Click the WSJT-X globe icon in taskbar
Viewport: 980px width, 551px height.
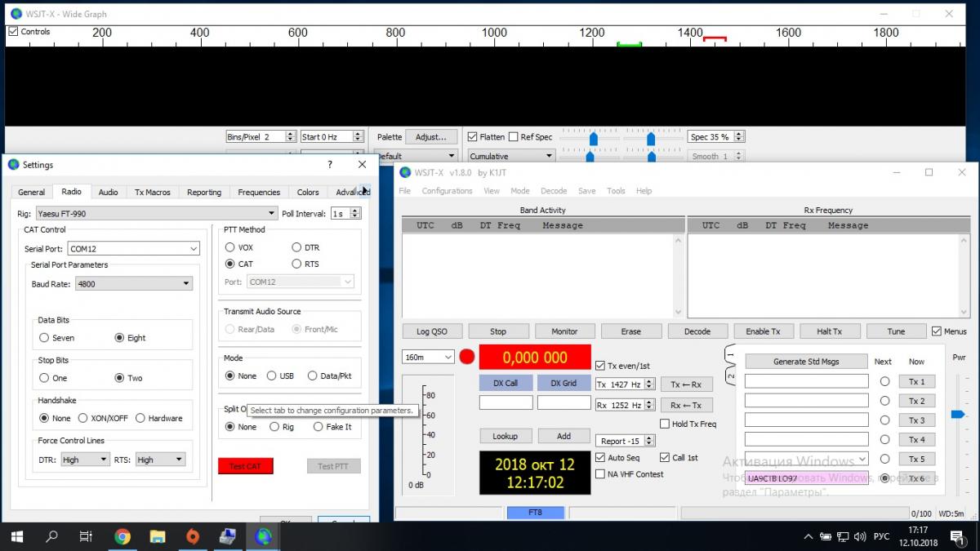pos(263,536)
